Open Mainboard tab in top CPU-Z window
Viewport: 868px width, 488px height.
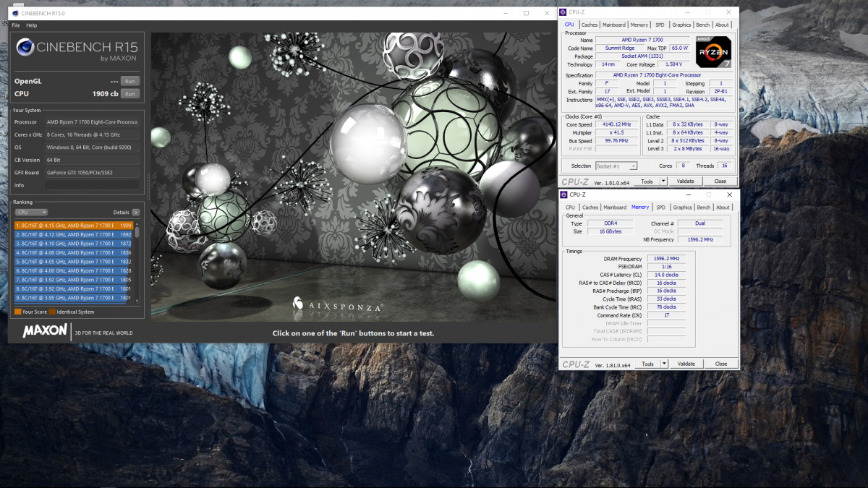point(614,25)
